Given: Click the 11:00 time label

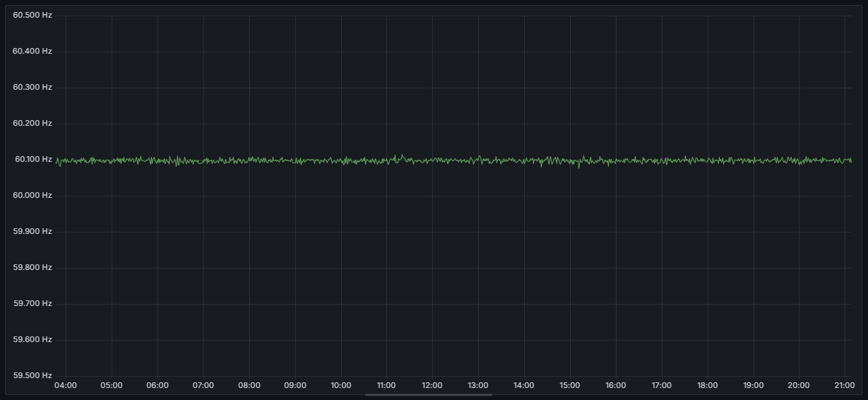Looking at the screenshot, I should tap(386, 385).
